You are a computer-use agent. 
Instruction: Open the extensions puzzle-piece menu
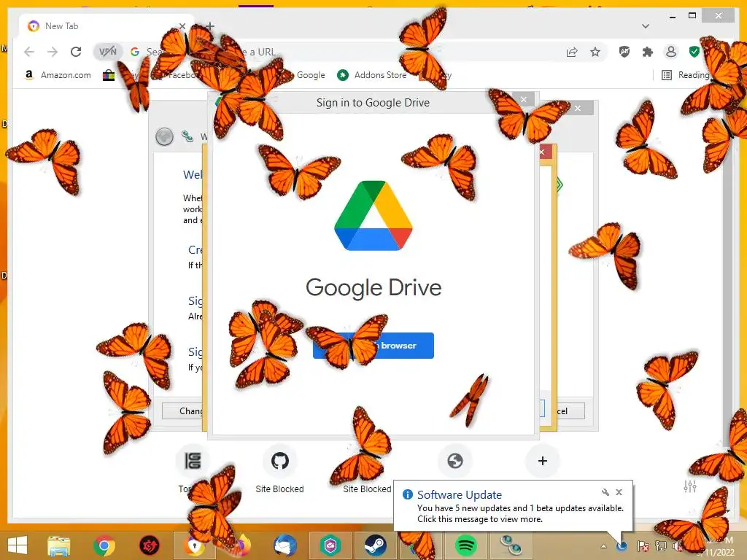tap(648, 52)
